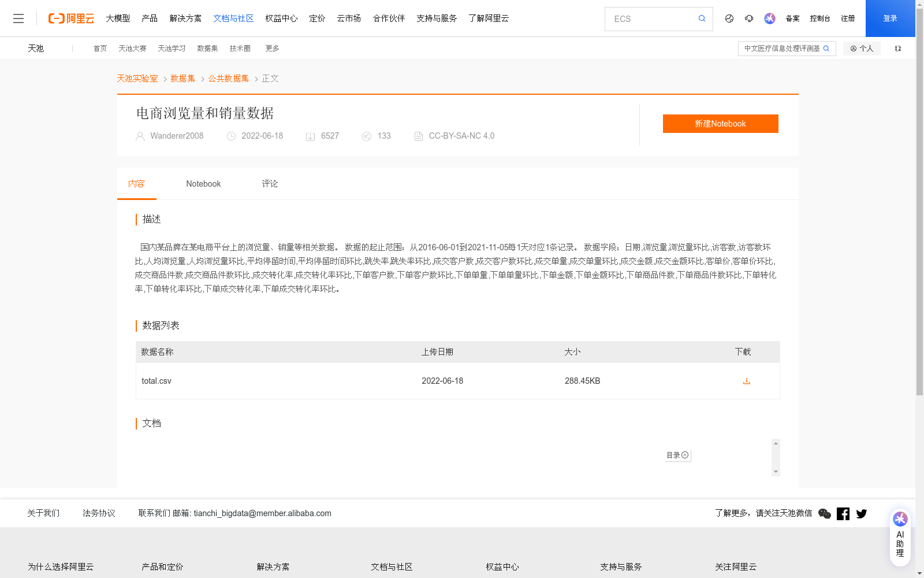This screenshot has height=578, width=924.
Task: Click the WeChat icon in footer
Action: coord(825,513)
